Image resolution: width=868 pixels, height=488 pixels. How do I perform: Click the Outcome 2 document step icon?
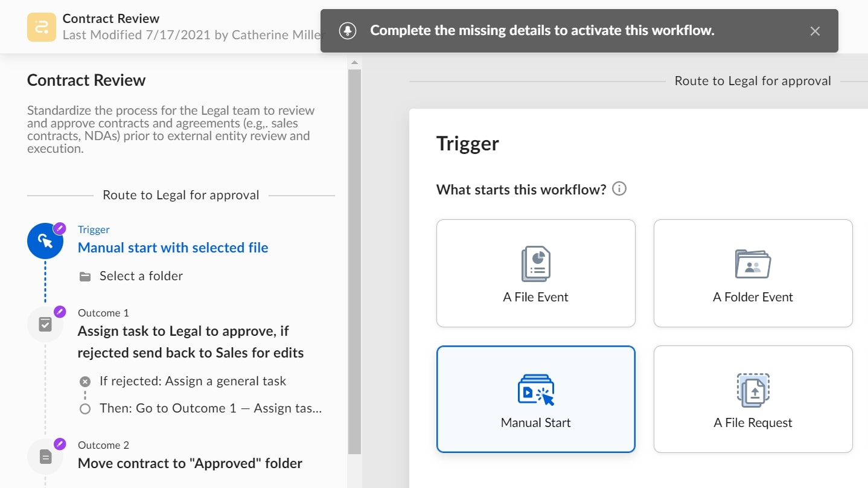(x=45, y=457)
